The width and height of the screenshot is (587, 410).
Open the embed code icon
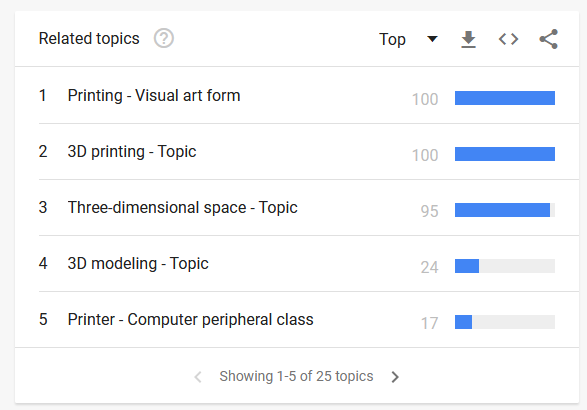point(508,39)
